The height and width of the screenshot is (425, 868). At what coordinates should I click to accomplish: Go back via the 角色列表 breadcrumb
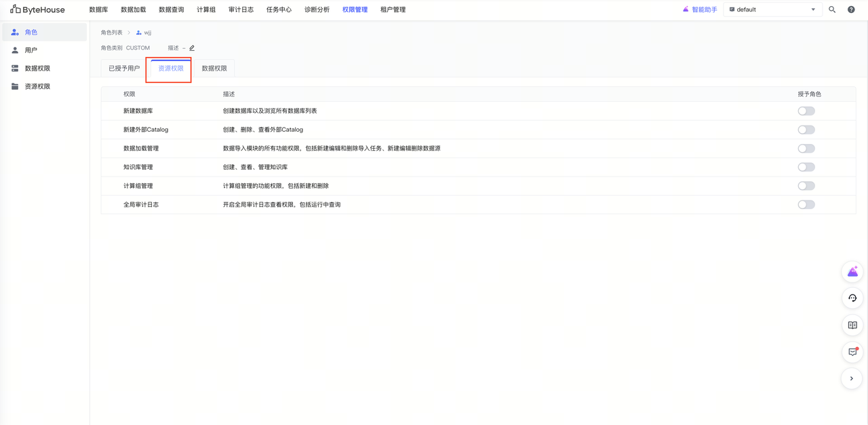click(112, 33)
